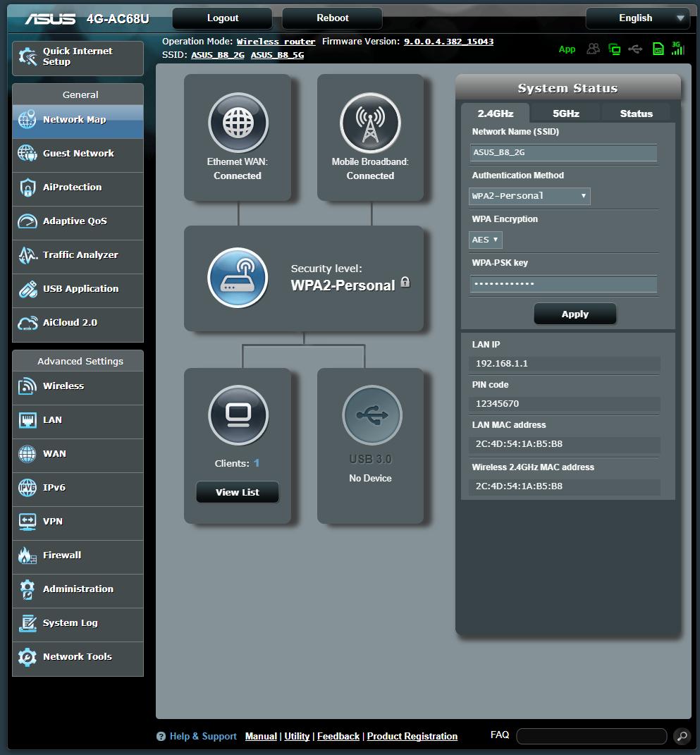Open AiProtection shield page
The width and height of the screenshot is (700, 755).
point(78,188)
